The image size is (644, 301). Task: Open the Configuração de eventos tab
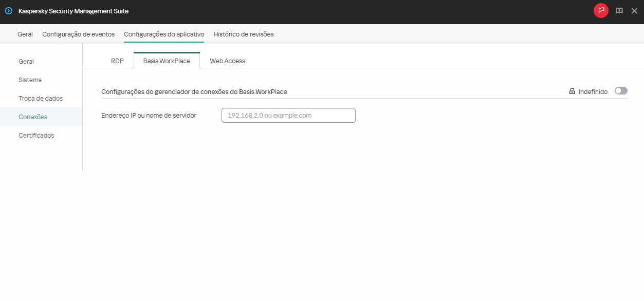[78, 34]
